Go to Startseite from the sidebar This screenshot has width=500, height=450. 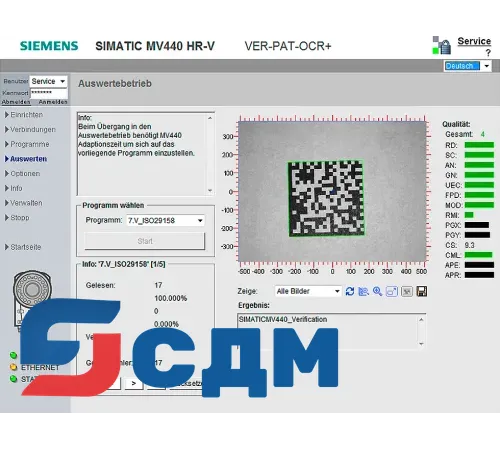[23, 247]
